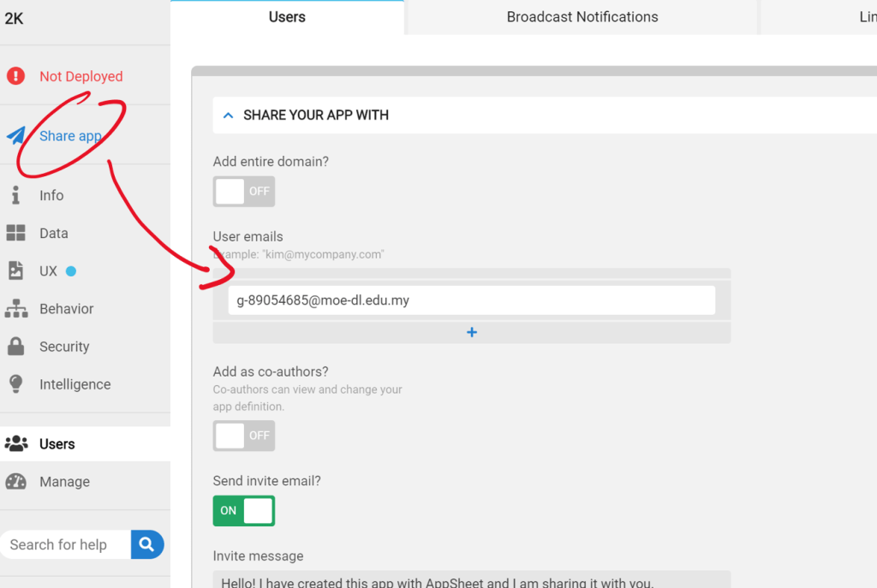Viewport: 877px width, 588px height.
Task: Click the Share app paper plane icon
Action: point(16,136)
